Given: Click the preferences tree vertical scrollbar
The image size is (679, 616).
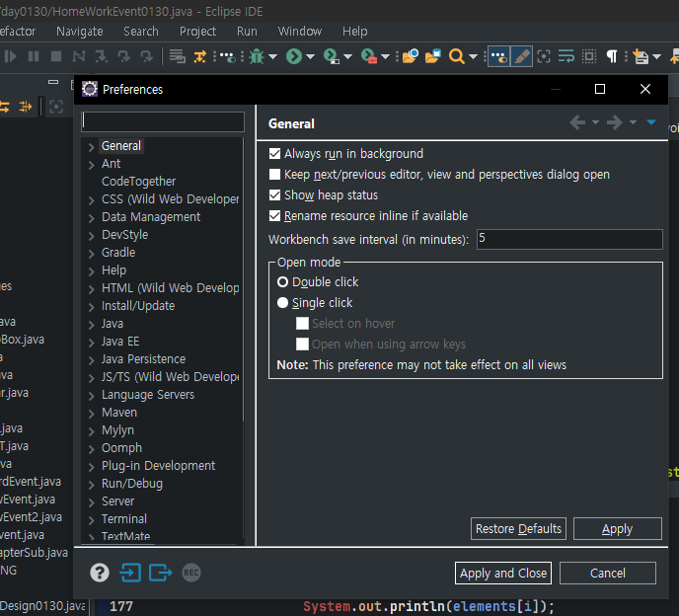Looking at the screenshot, I should pos(244,279).
